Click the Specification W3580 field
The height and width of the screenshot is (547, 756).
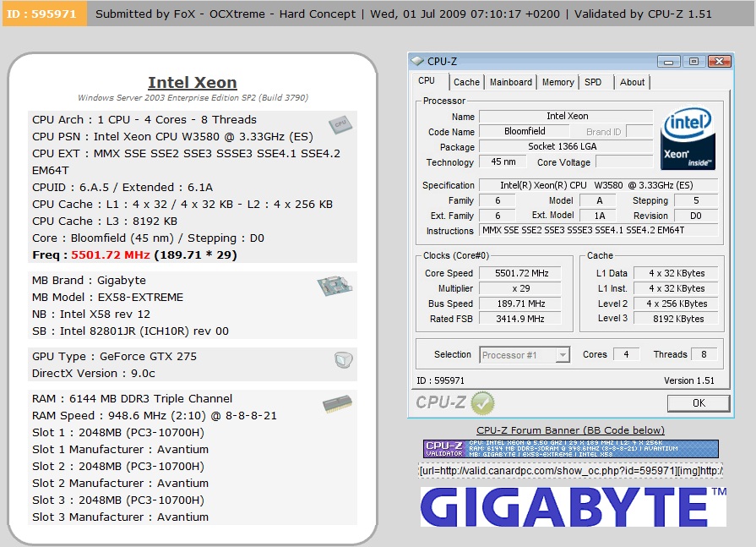598,185
